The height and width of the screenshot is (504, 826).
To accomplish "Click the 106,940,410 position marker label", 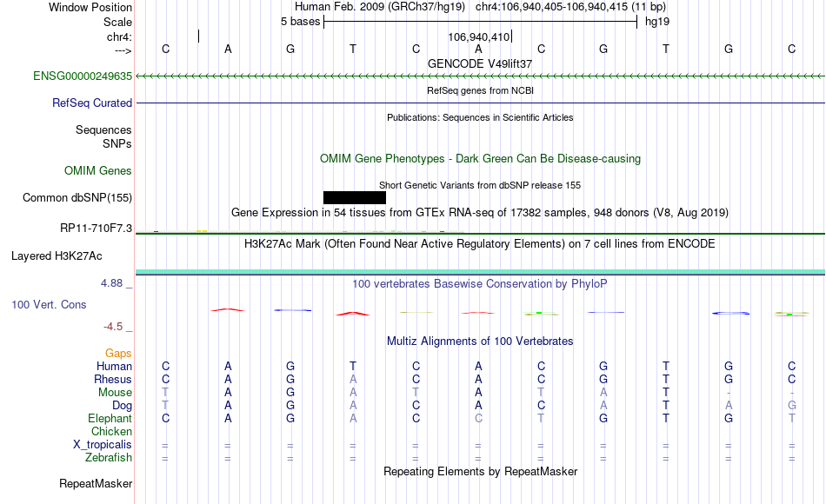I will point(479,36).
